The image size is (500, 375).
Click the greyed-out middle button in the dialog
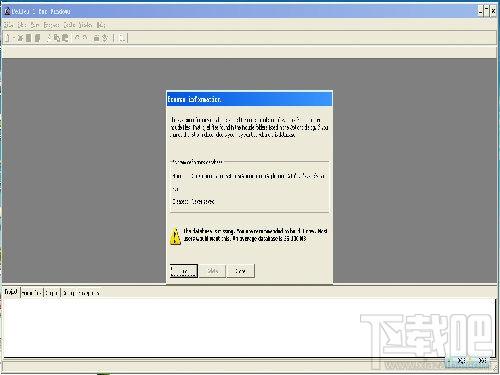point(213,271)
